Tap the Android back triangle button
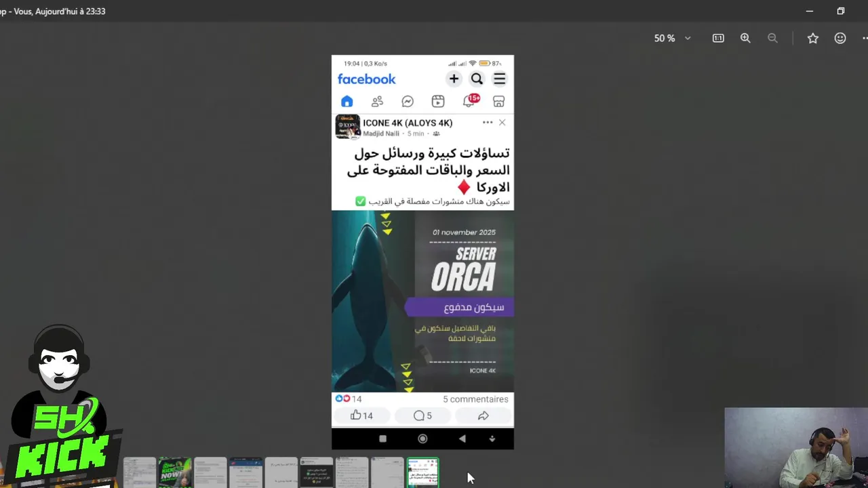868x488 pixels. click(x=462, y=439)
